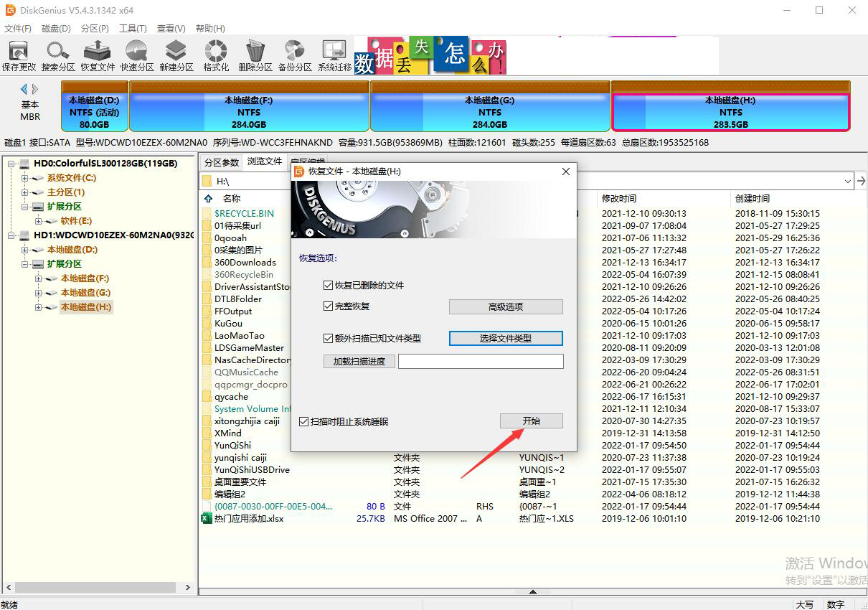Expand 软件(E:) tree node
The width and height of the screenshot is (868, 610).
click(x=39, y=221)
